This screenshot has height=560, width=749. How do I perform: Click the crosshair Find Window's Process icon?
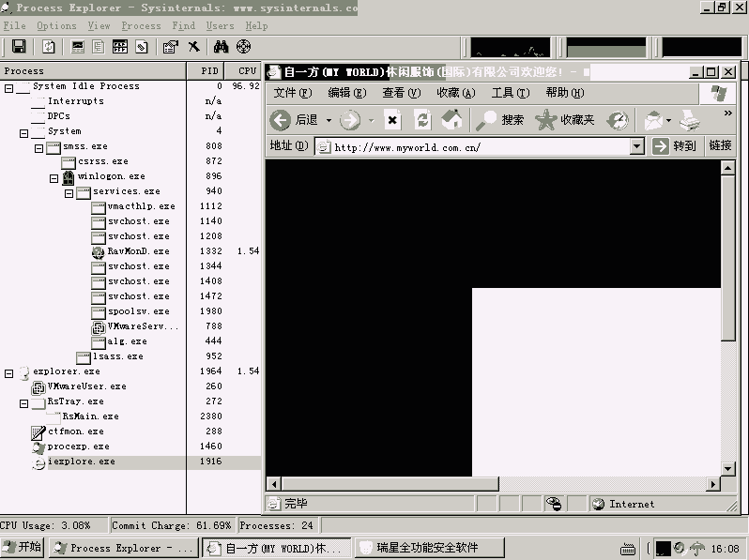244,47
